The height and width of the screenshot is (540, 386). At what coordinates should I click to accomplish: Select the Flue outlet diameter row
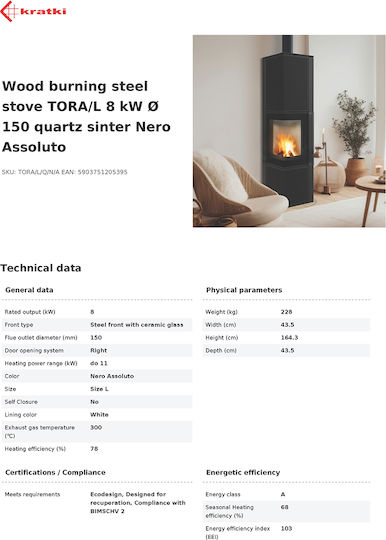point(97,338)
